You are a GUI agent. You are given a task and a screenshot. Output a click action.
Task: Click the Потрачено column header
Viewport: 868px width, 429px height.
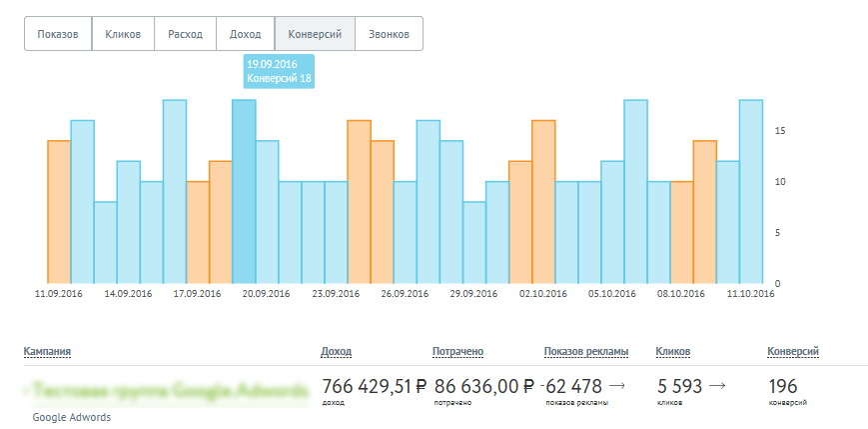point(457,352)
